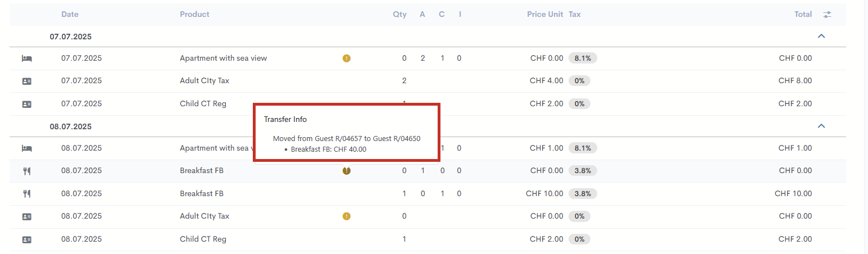Sort by the Product column header
This screenshot has height=254, width=868.
(194, 15)
